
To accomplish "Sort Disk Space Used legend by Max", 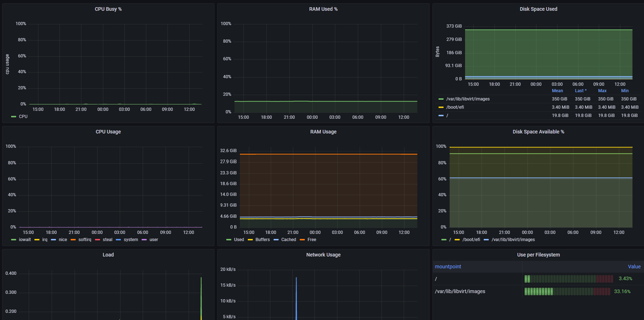I will (602, 91).
